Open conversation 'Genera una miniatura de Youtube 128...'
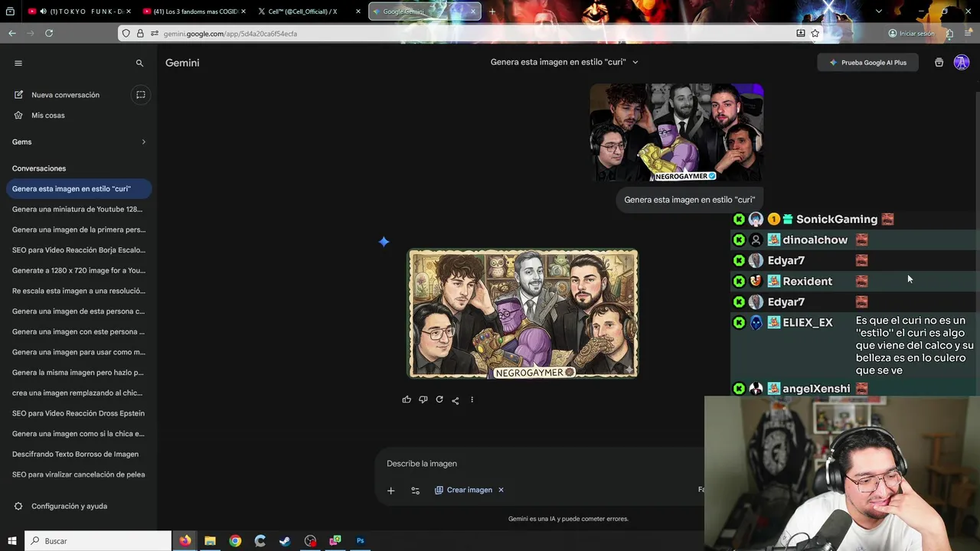The width and height of the screenshot is (980, 551). tap(77, 209)
